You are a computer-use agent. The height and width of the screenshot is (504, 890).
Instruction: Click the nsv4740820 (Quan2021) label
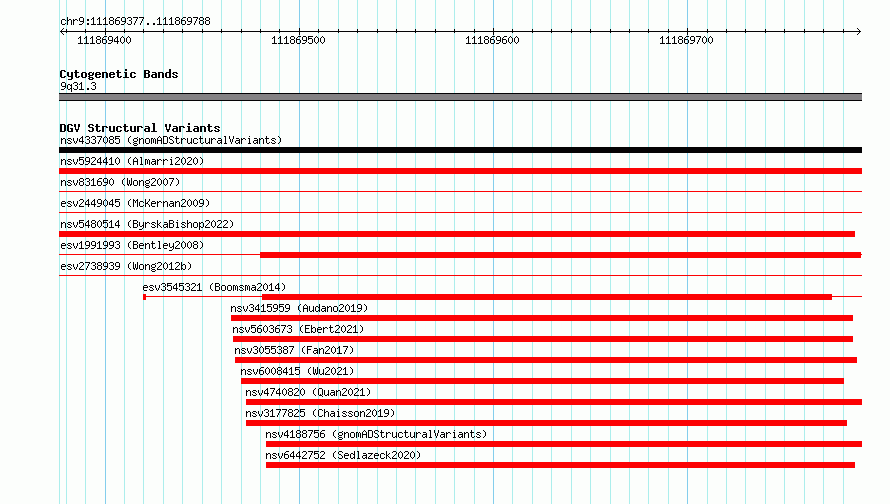(x=308, y=392)
